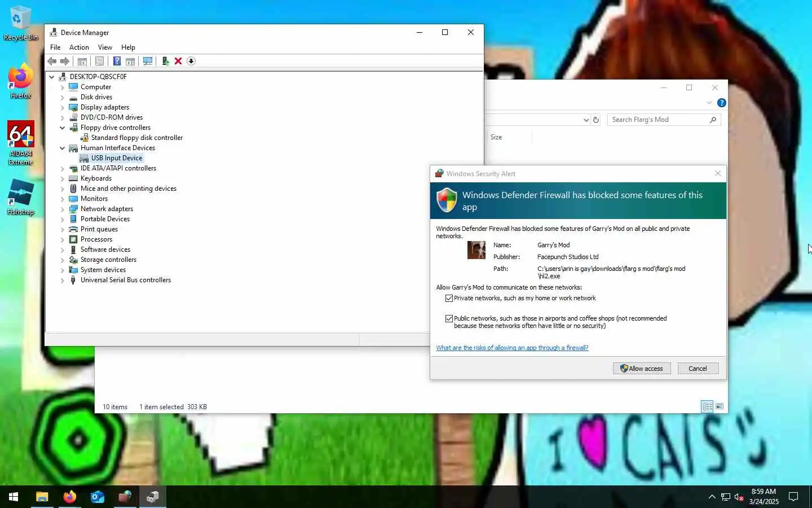Close the Windows Security Alert dialog
Image resolution: width=812 pixels, height=508 pixels.
[x=717, y=173]
